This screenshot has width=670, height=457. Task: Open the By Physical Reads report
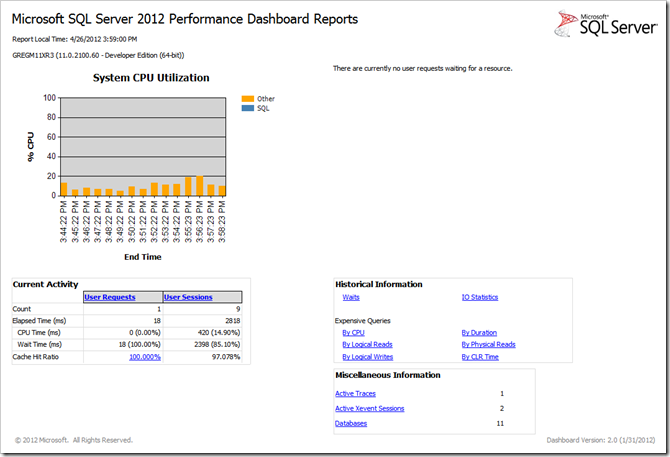(488, 344)
